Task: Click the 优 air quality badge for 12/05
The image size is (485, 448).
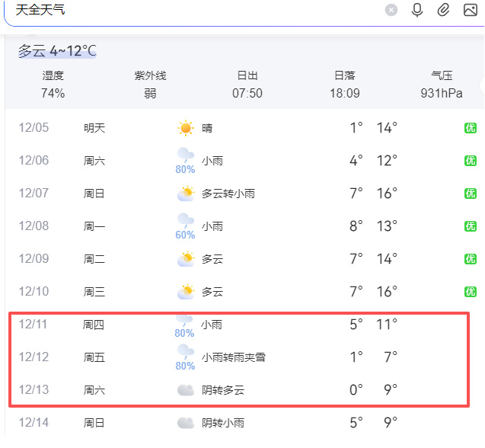Action: coord(471,128)
